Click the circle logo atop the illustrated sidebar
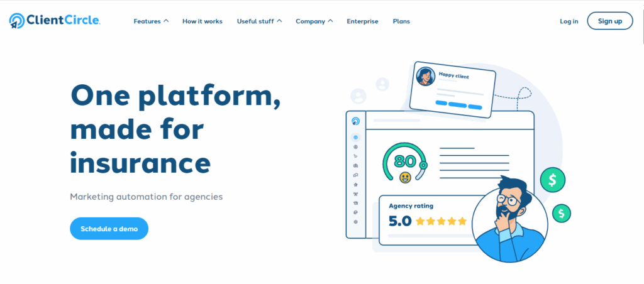 [x=356, y=121]
